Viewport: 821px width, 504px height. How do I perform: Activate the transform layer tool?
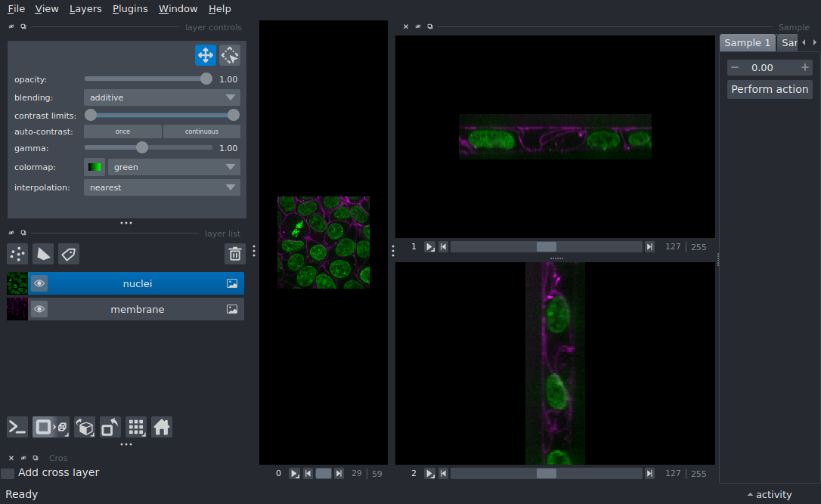[x=230, y=55]
